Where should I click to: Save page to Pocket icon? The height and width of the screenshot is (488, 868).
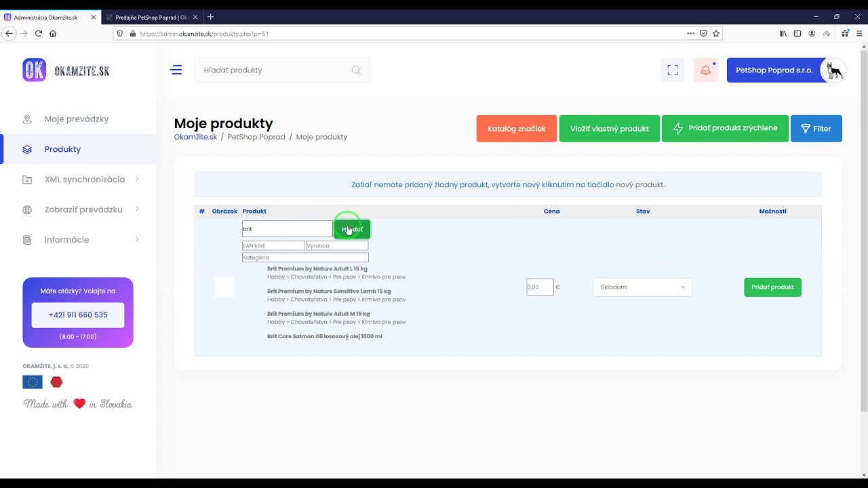pyautogui.click(x=703, y=33)
